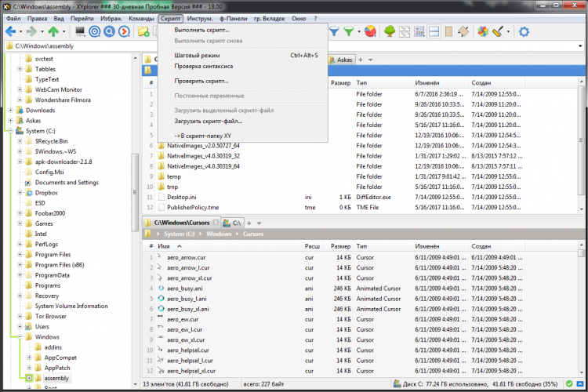Select 'Проверка синтаксиса' menu entry

(x=243, y=66)
